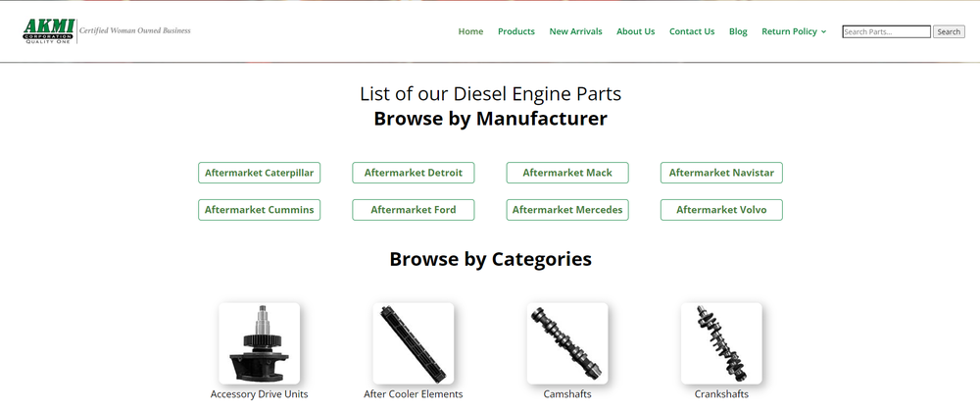Click the AKMI Corporation logo
Viewport: 980px width, 413px height.
coord(49,30)
